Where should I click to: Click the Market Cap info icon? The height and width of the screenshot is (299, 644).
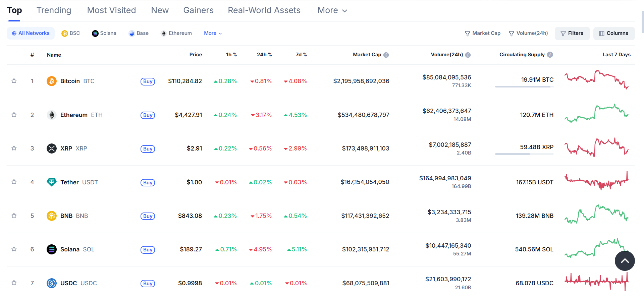[386, 55]
